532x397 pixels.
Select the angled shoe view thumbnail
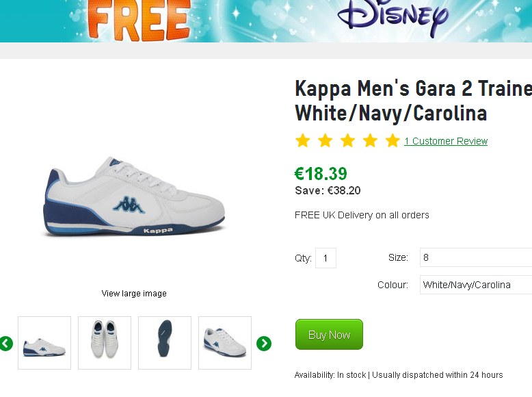(x=225, y=343)
